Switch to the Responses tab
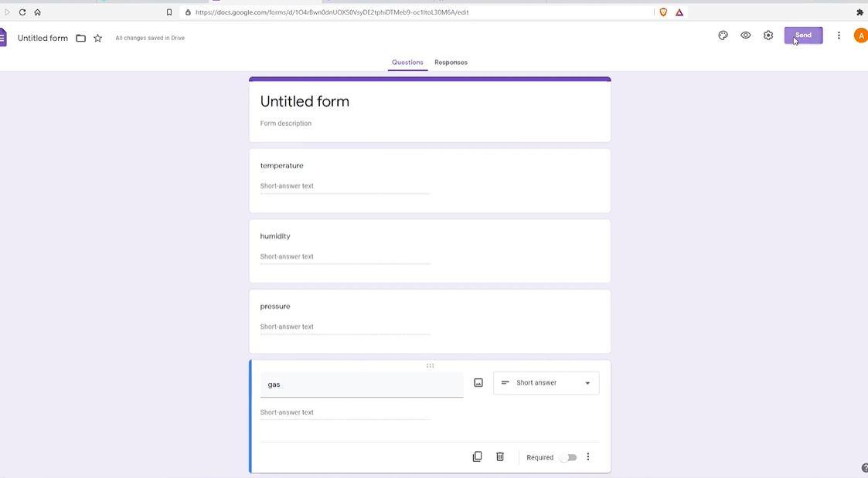868x478 pixels. [x=451, y=63]
